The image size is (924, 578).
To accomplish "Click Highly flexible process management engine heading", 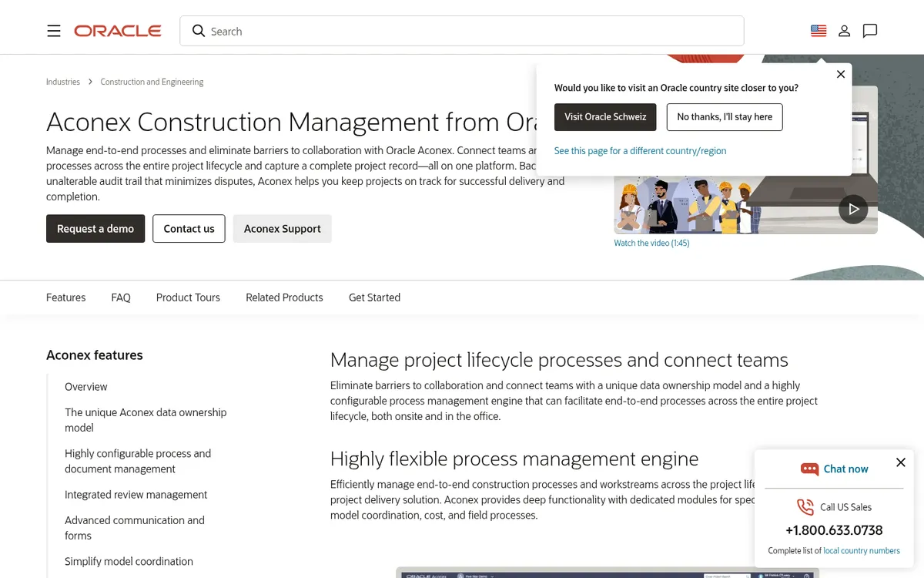I will point(514,459).
